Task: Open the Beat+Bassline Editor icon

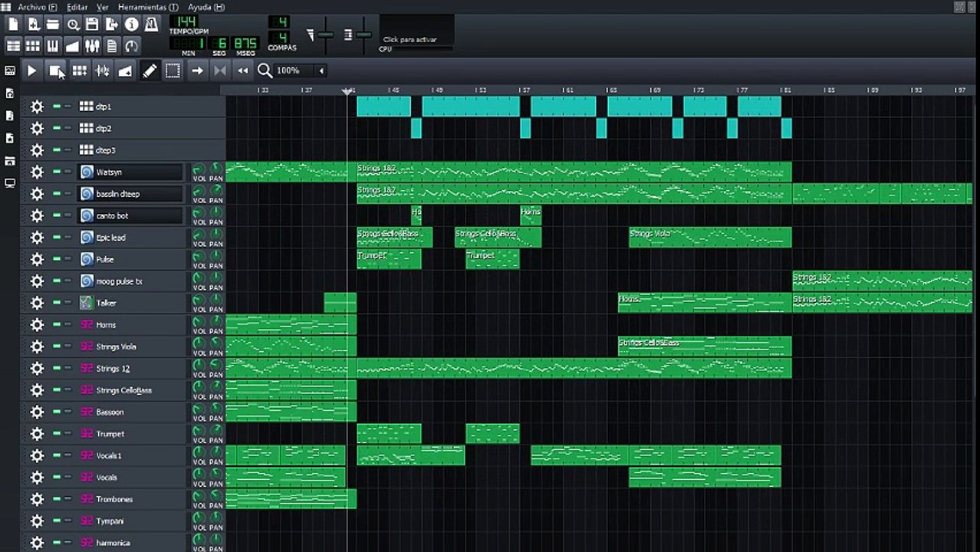Action: click(33, 46)
